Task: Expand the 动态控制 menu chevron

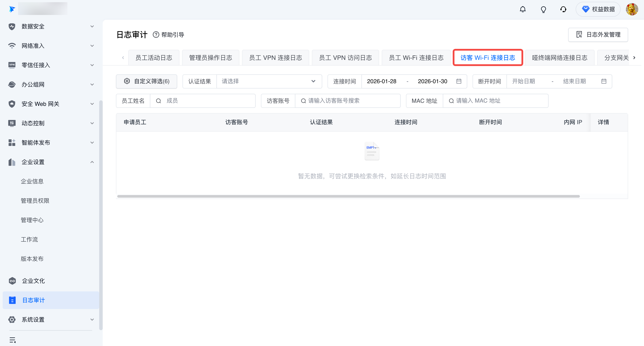Action: [x=92, y=123]
